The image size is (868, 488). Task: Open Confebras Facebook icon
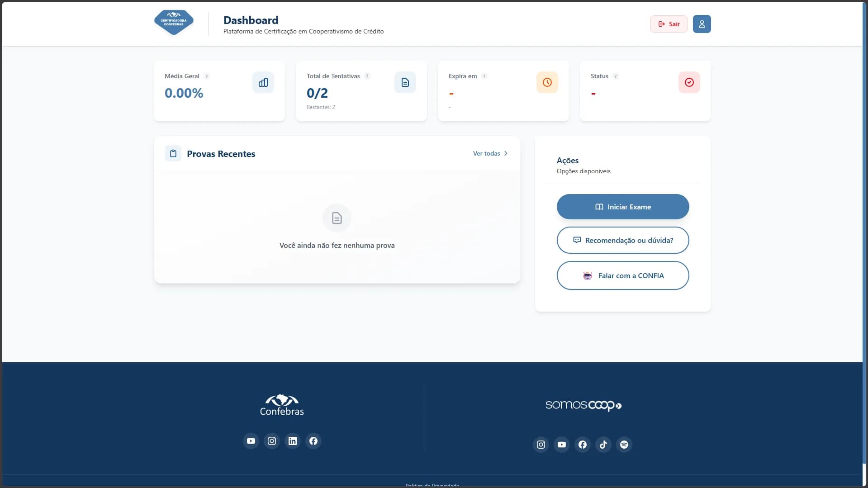click(x=313, y=441)
